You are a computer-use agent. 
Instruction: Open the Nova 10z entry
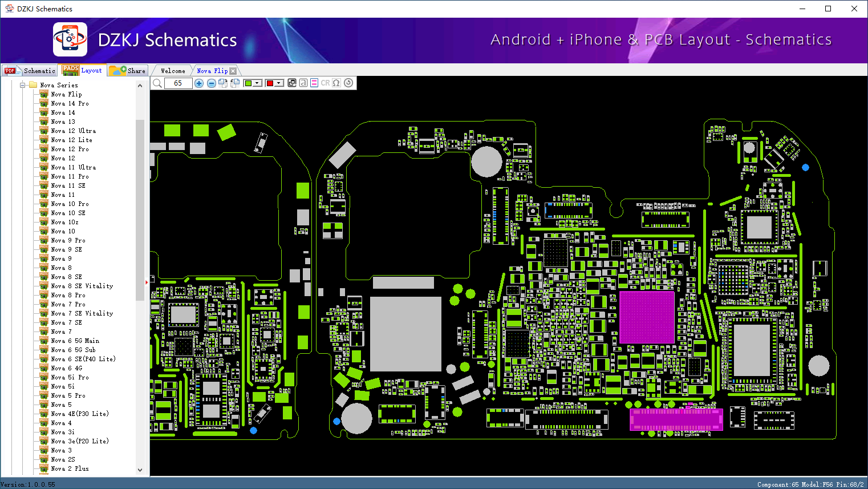tap(64, 222)
